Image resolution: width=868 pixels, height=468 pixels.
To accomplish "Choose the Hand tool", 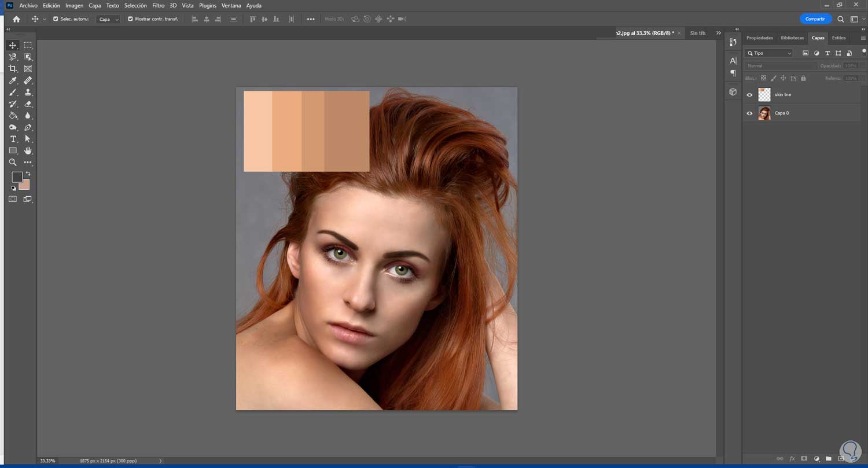I will click(28, 151).
